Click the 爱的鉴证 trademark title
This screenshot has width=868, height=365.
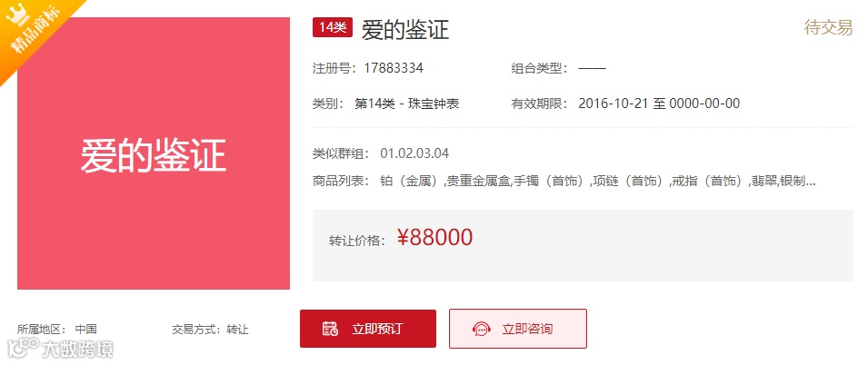[x=405, y=29]
